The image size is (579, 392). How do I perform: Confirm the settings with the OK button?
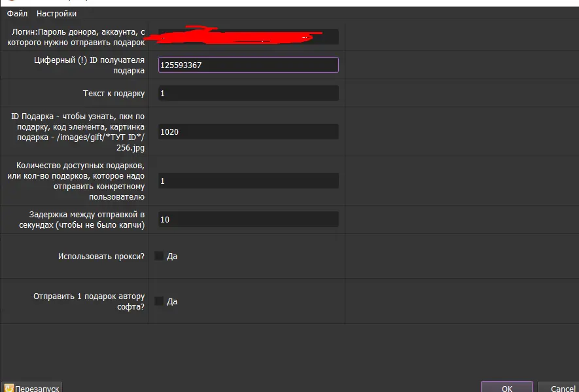coord(506,387)
